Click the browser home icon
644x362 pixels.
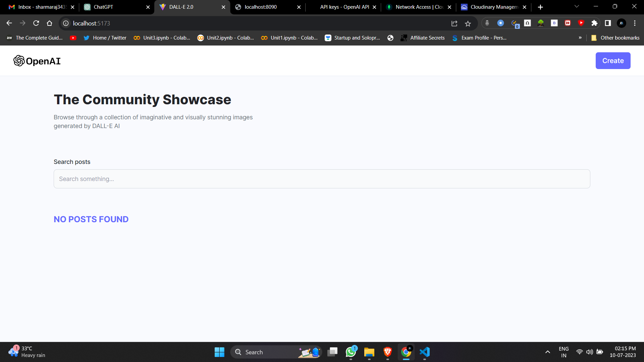pos(50,23)
